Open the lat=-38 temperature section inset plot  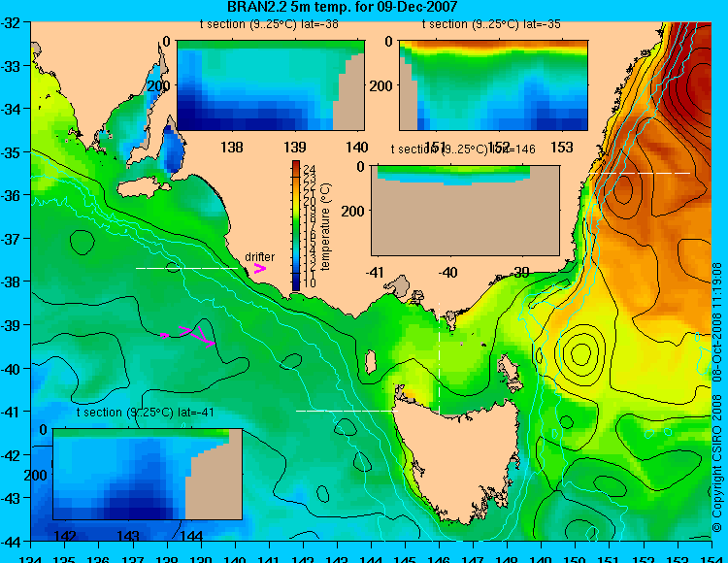(x=271, y=85)
